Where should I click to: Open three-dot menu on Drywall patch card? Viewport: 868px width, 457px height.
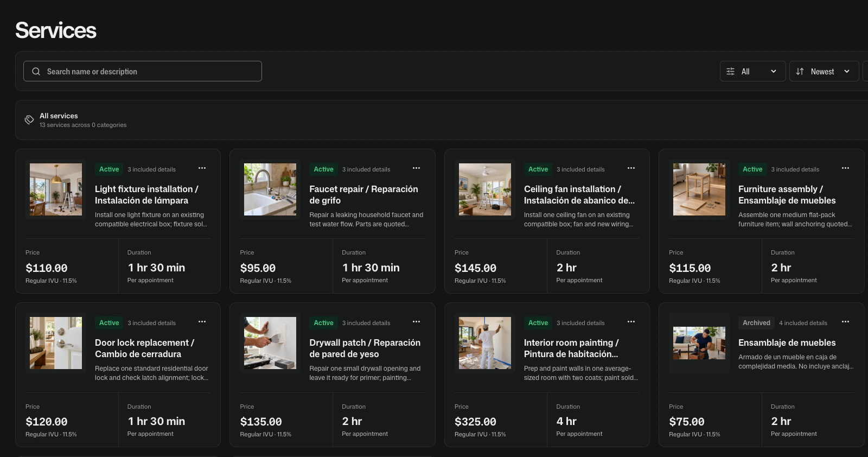coord(416,322)
